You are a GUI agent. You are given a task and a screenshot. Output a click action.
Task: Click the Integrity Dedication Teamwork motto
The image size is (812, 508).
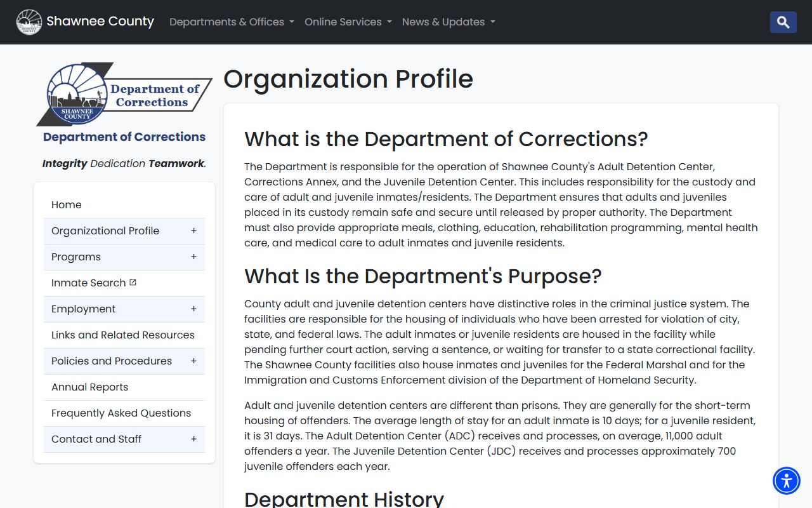coord(124,164)
